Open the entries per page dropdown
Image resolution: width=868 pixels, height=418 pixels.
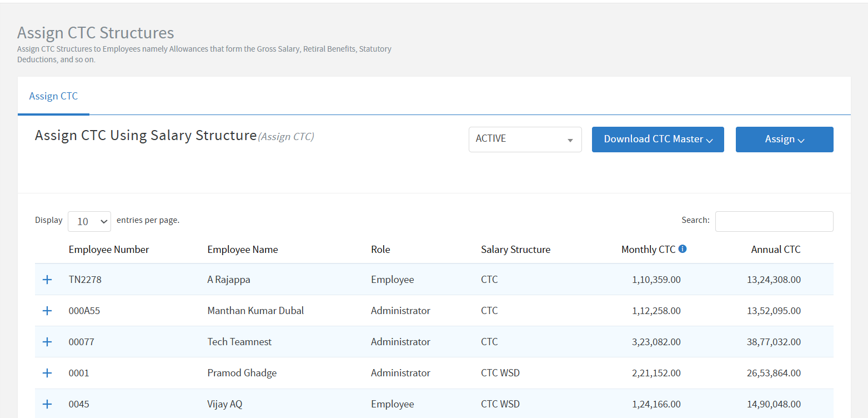pos(89,221)
